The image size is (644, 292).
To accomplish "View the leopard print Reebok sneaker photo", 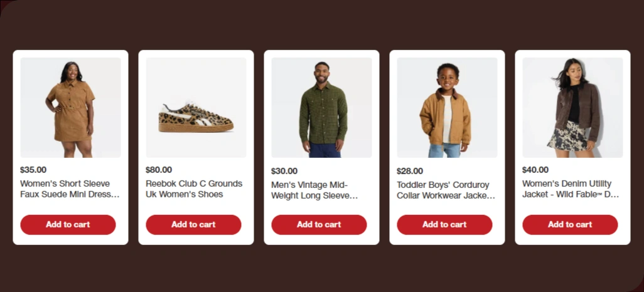I will click(x=196, y=108).
